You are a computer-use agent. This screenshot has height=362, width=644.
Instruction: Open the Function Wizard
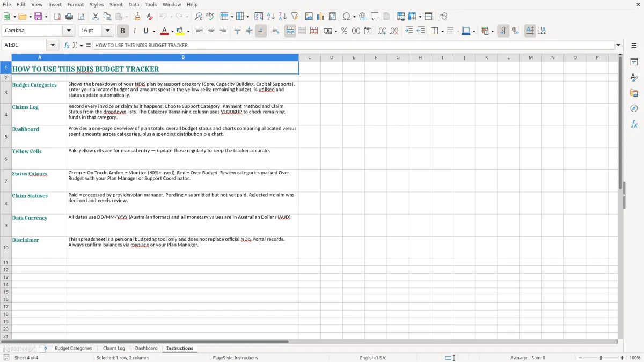pyautogui.click(x=67, y=46)
